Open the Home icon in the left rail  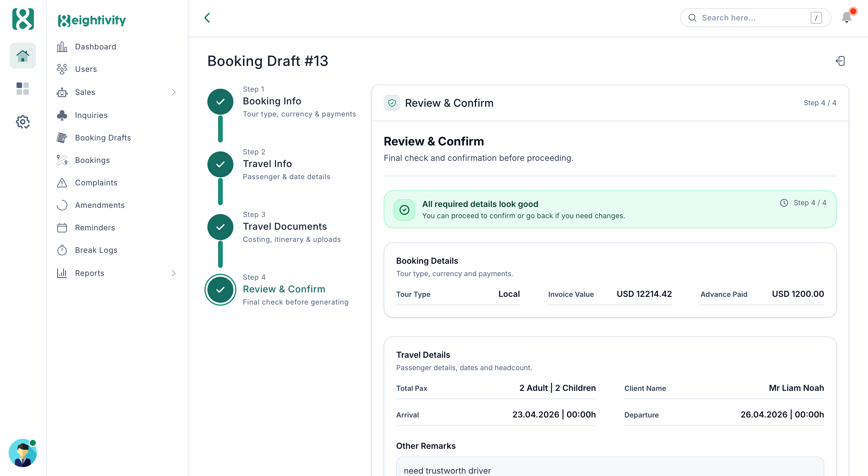22,56
